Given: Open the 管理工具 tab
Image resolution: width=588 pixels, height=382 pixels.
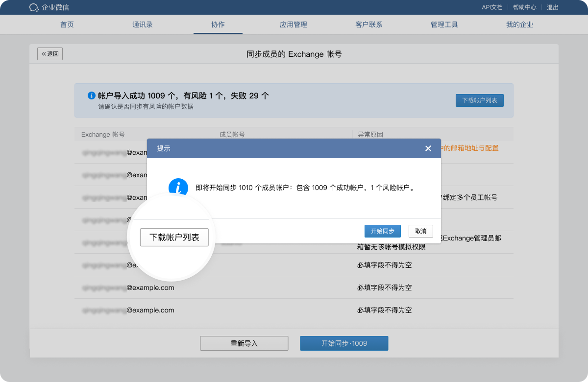Looking at the screenshot, I should [444, 24].
